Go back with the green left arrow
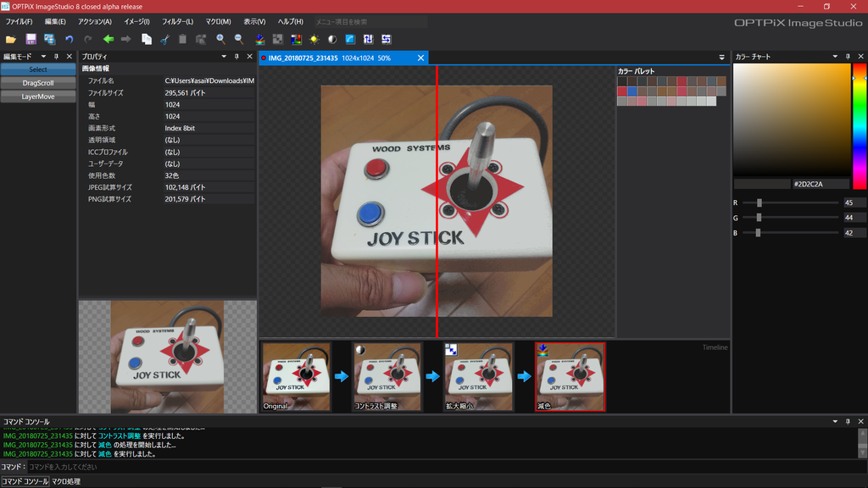This screenshot has width=868, height=488. click(108, 39)
